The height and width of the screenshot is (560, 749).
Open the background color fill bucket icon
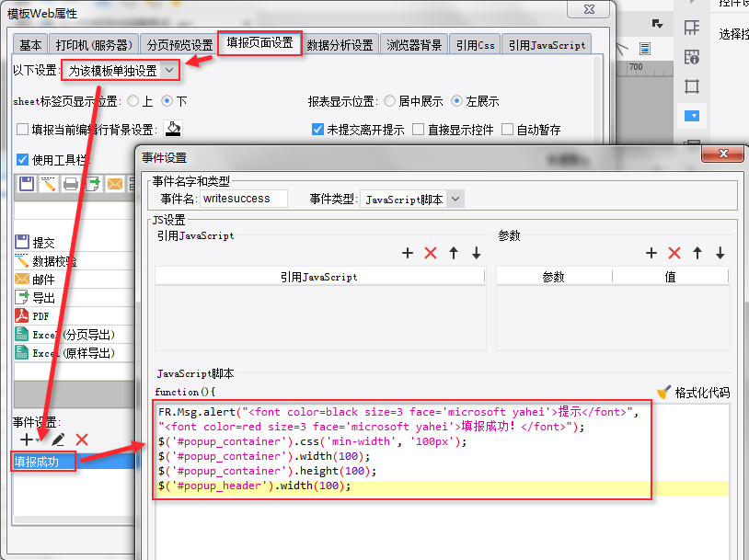[x=173, y=129]
